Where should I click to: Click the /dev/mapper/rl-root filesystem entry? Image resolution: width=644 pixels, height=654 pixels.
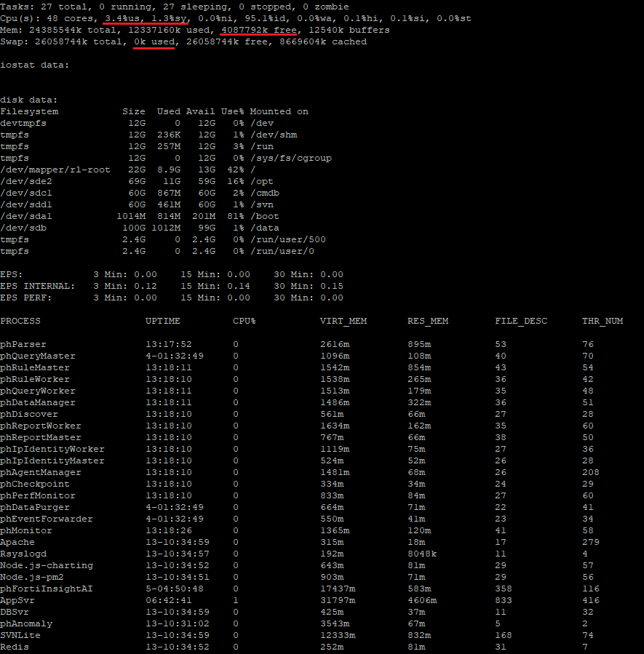click(x=55, y=170)
